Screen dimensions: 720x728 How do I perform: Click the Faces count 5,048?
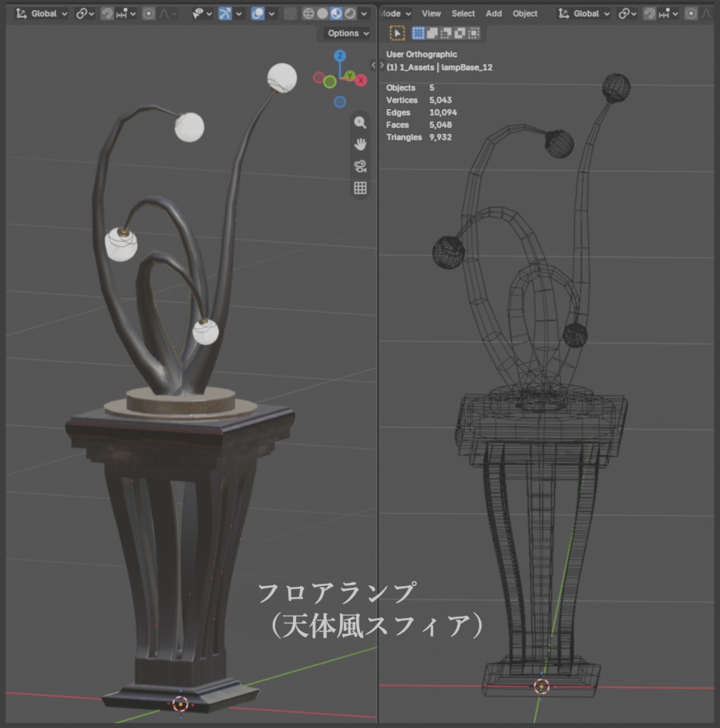[x=440, y=125]
